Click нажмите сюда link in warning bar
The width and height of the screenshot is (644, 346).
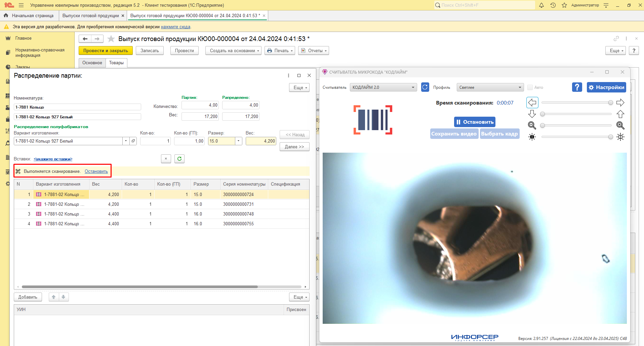175,27
